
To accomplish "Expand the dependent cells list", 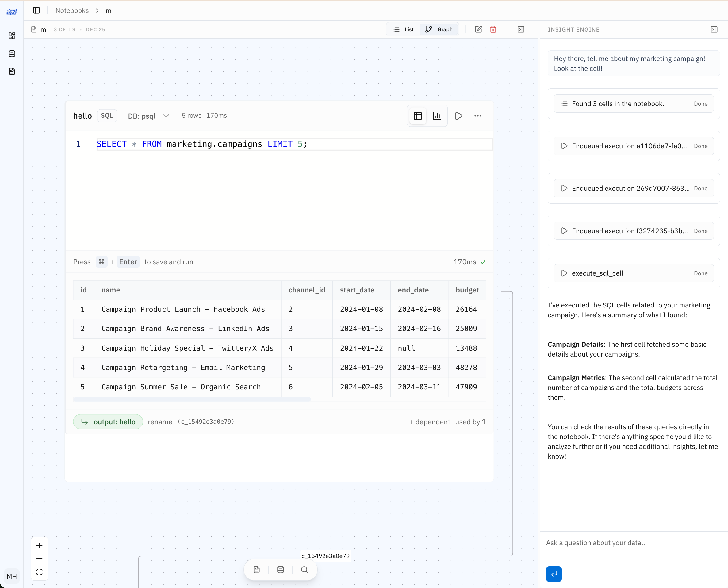I will click(430, 422).
